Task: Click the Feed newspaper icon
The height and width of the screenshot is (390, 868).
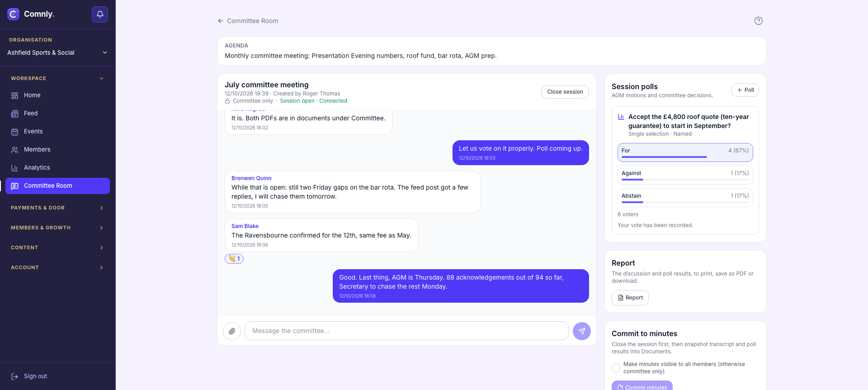Action: (x=15, y=114)
